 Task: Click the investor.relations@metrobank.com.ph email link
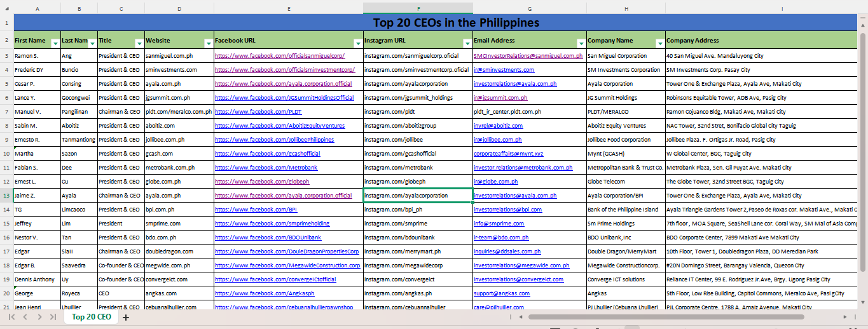(523, 168)
